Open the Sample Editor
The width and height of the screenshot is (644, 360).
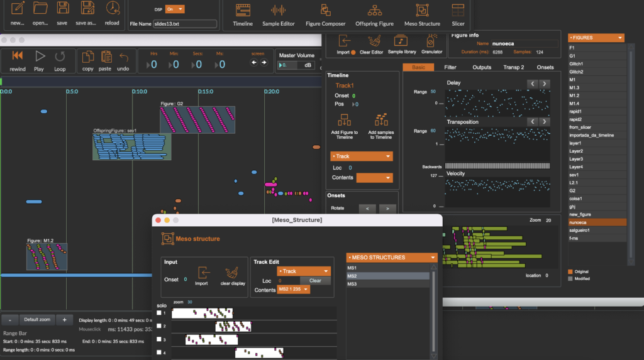pos(278,10)
